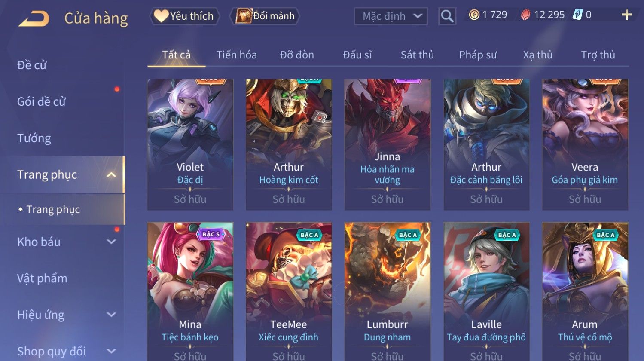Click the back arrow icon
644x361 pixels.
34,18
